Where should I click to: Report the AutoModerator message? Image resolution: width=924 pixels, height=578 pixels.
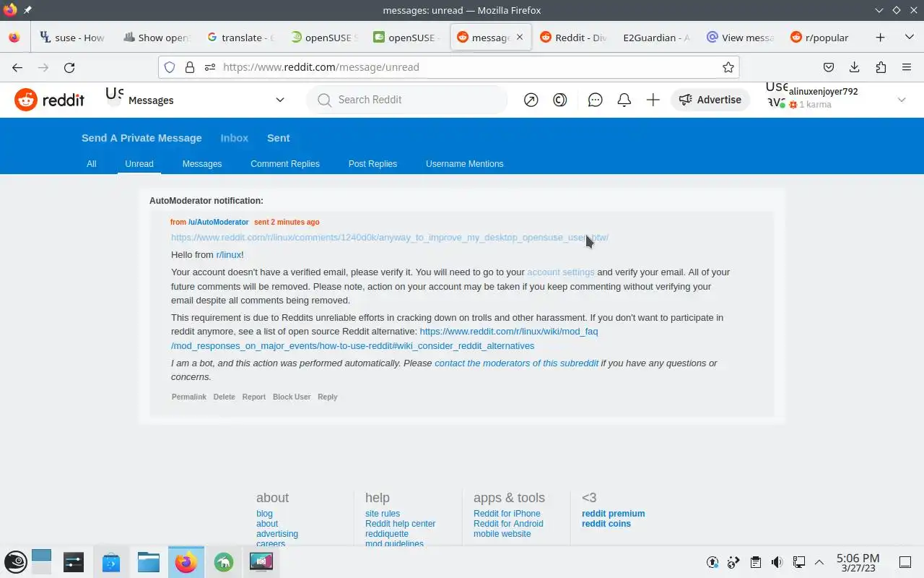pos(254,397)
